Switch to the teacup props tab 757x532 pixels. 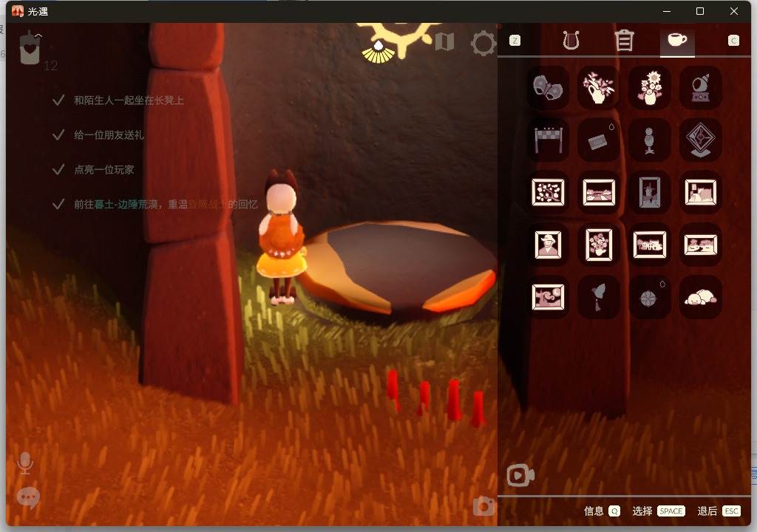[x=677, y=40]
